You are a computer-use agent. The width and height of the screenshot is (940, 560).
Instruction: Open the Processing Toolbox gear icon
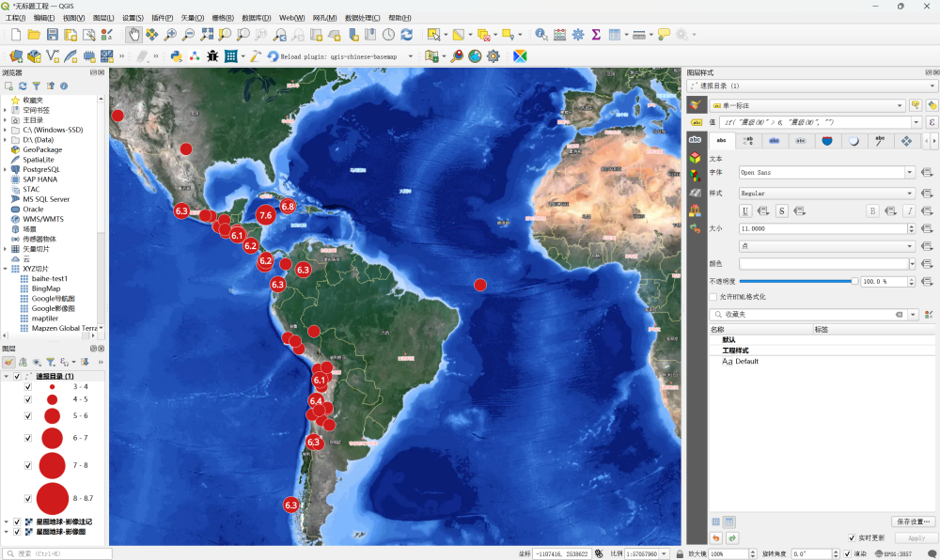tap(578, 35)
